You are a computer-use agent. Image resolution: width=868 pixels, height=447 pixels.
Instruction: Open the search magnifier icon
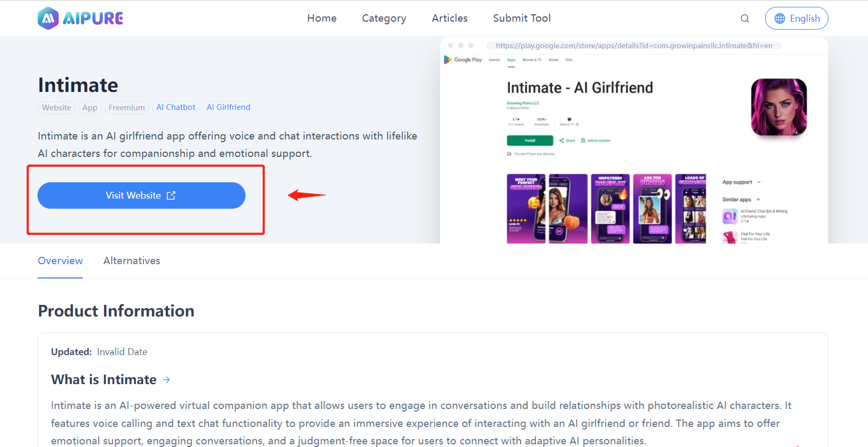click(x=745, y=18)
